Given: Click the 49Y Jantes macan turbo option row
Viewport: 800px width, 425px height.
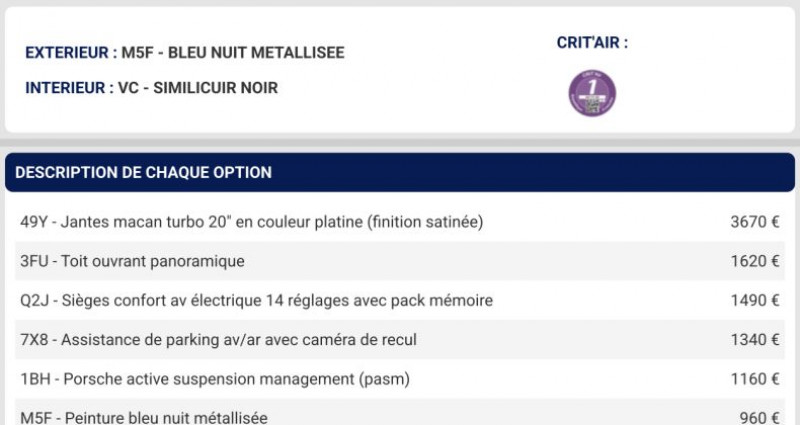Looking at the screenshot, I should pyautogui.click(x=399, y=222).
